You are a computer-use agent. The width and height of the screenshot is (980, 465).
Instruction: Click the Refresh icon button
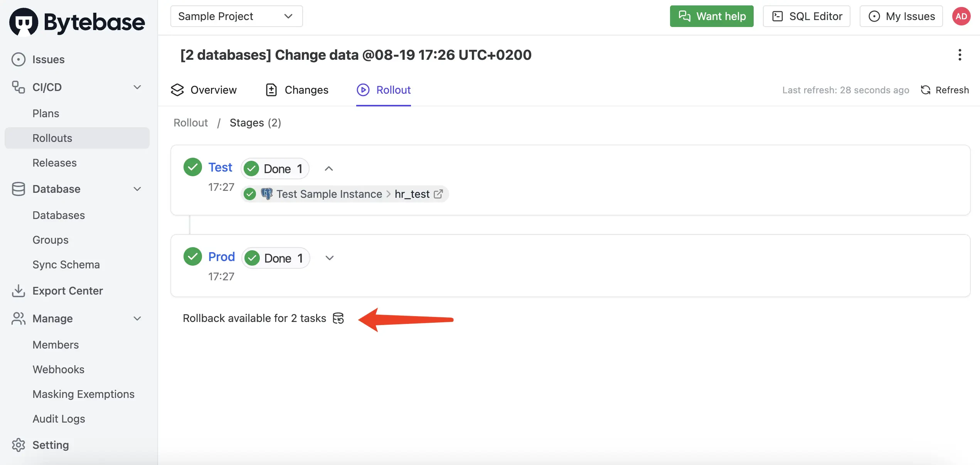point(945,90)
